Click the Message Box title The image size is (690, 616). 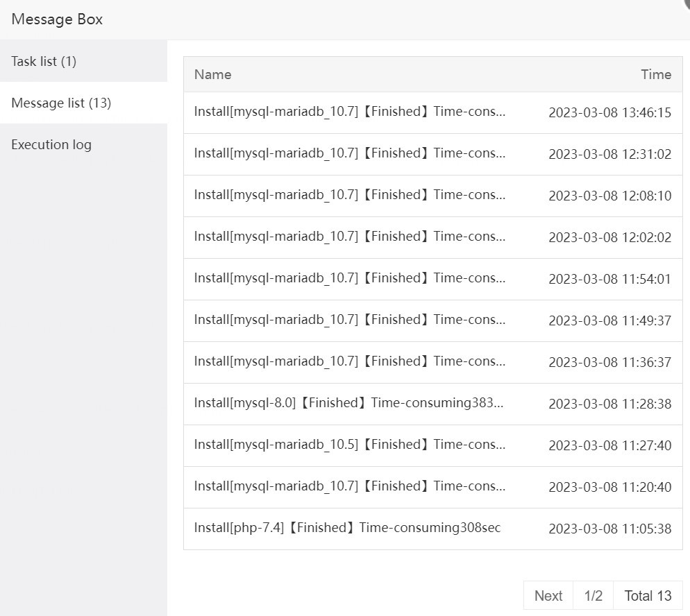56,19
